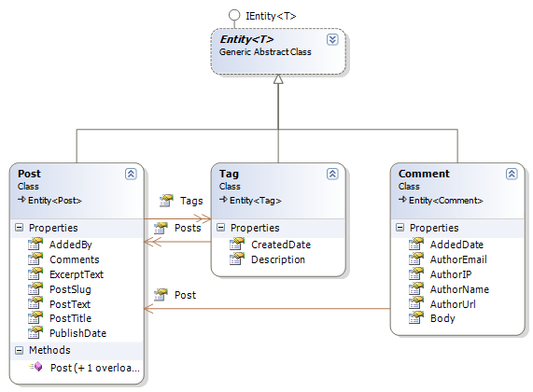533x392 pixels.
Task: Select the Post constructor method icon
Action: tap(35, 367)
